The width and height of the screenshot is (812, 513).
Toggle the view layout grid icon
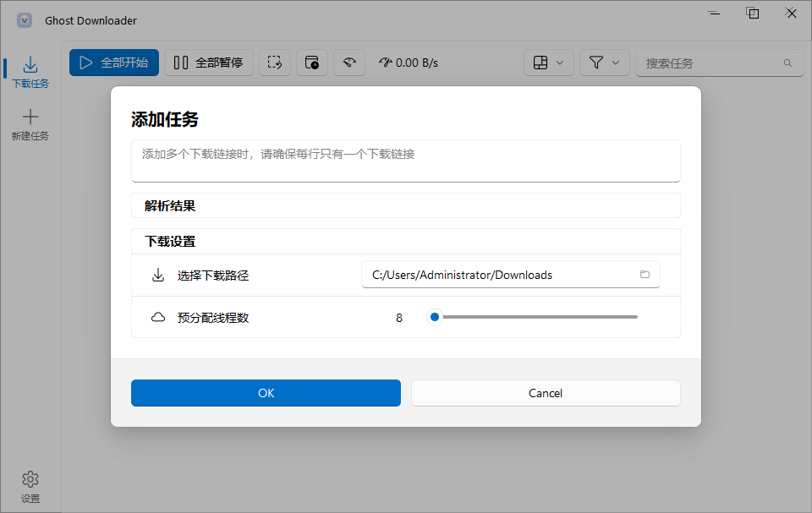(541, 62)
